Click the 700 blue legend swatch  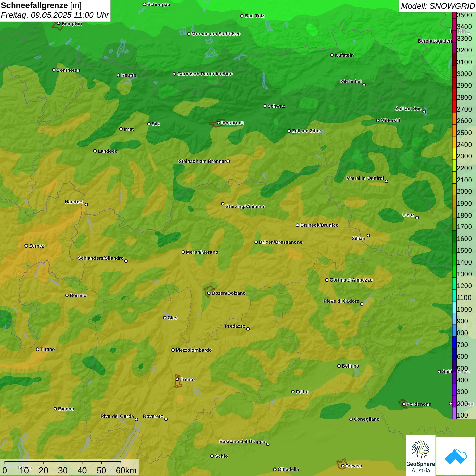tap(454, 343)
